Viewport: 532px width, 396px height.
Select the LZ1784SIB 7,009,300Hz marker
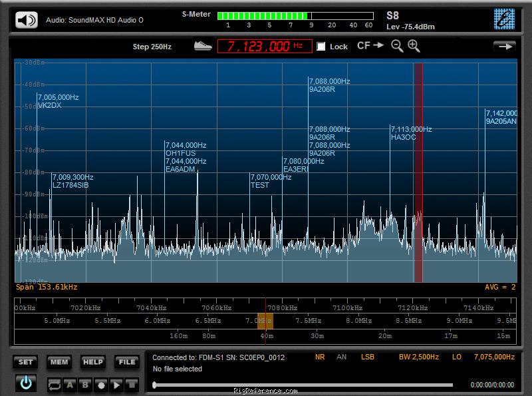coord(72,181)
